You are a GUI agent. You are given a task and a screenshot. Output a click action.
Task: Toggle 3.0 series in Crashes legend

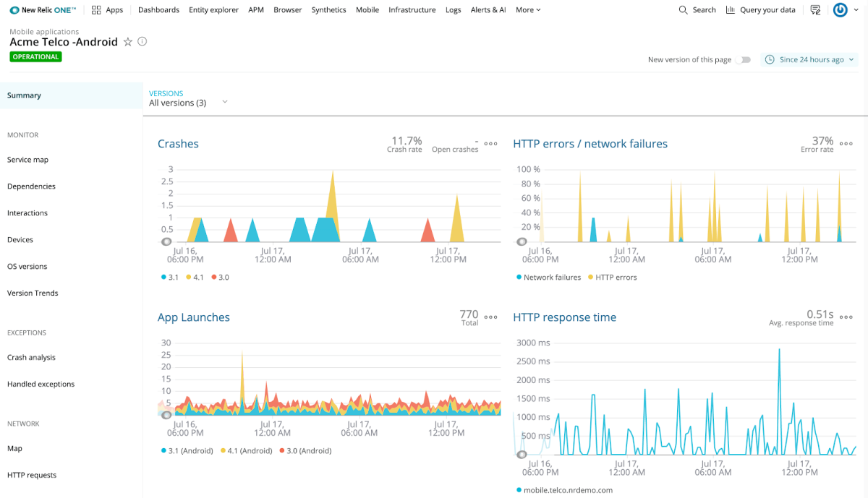point(221,278)
